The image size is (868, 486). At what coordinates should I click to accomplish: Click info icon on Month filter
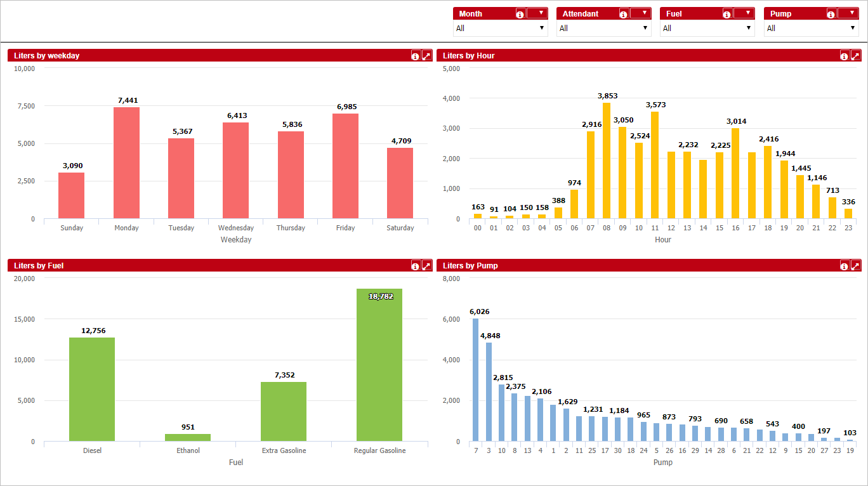tap(520, 14)
